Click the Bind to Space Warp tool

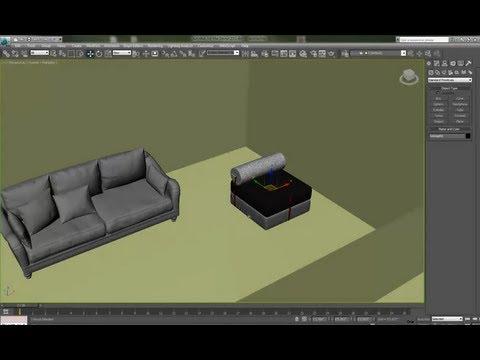click(x=24, y=53)
